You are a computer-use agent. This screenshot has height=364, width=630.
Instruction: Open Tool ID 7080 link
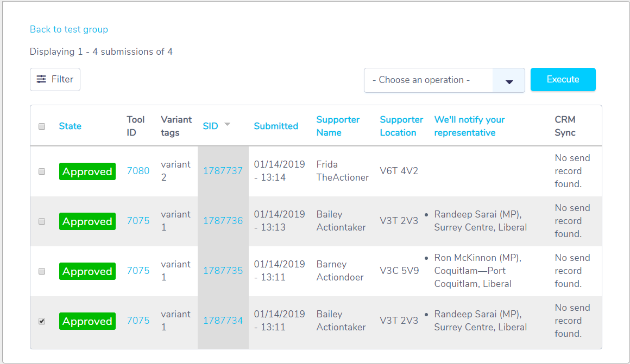(x=138, y=171)
